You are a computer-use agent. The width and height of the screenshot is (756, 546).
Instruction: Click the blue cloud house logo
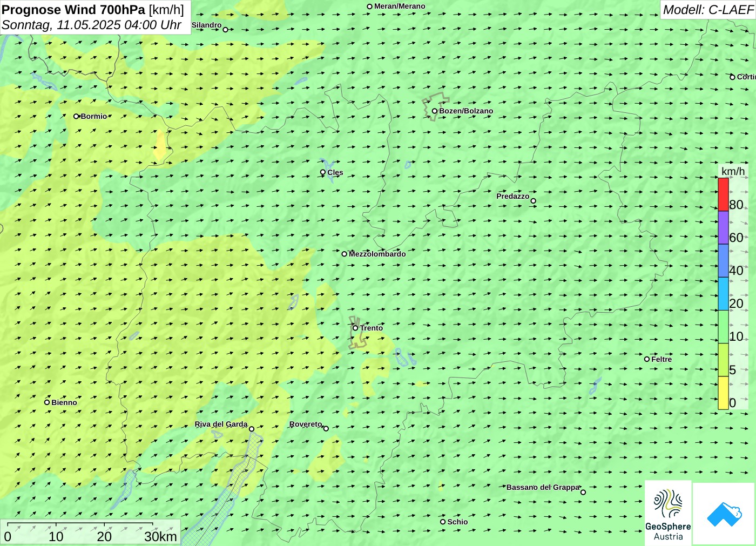pos(724,514)
